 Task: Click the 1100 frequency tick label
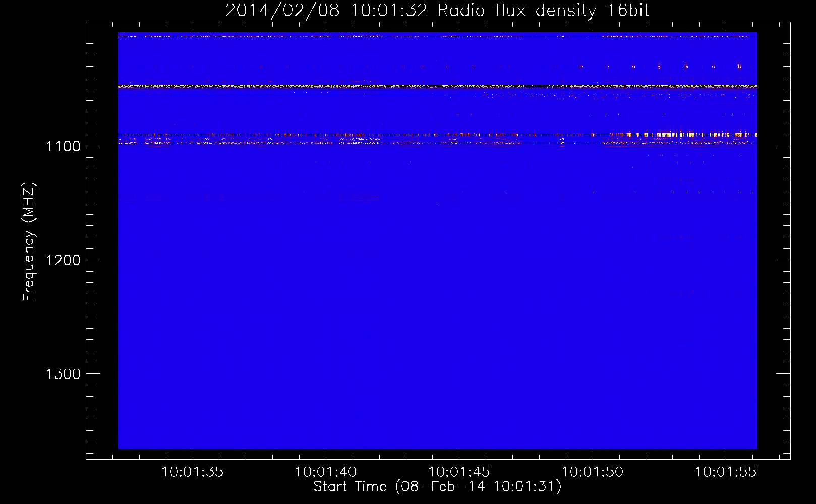63,146
